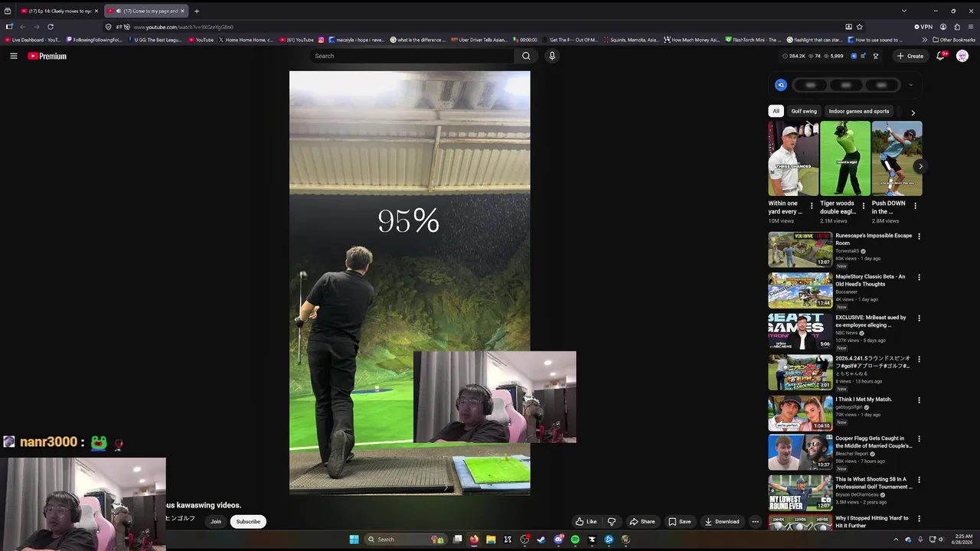This screenshot has width=980, height=551.
Task: Open the browser application menu
Action: coord(971,27)
